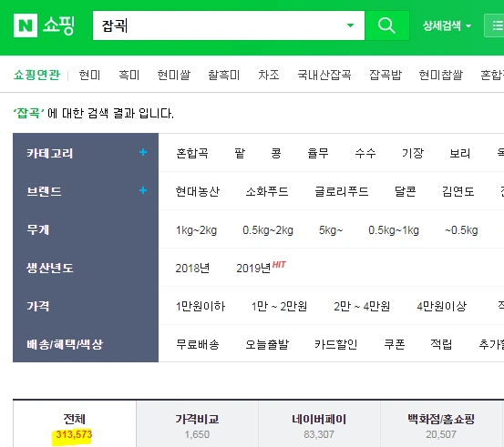This screenshot has width=504, height=447.
Task: Click related keyword 잡곡밥
Action: [x=386, y=75]
